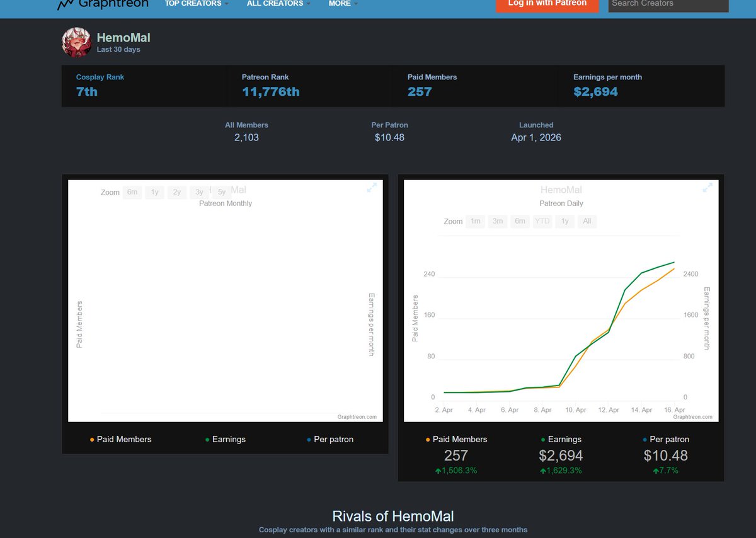
Task: Focus the Search Creators field
Action: click(x=668, y=4)
